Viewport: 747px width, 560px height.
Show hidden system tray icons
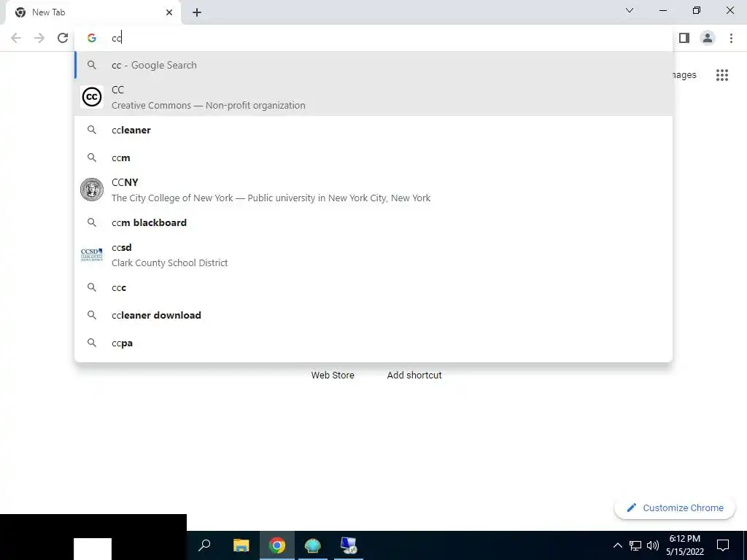tap(617, 545)
